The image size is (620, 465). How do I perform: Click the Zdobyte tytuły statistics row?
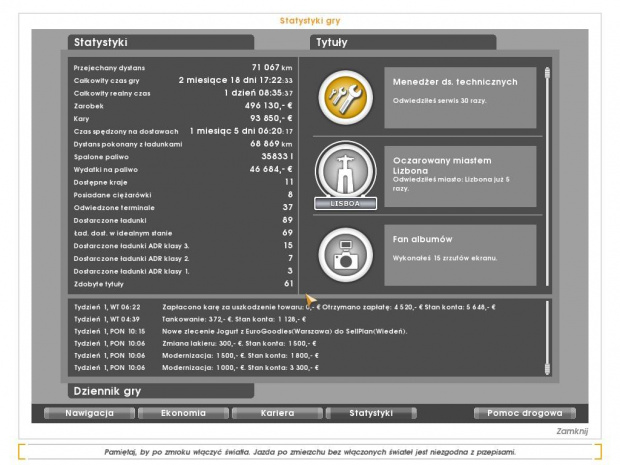[183, 284]
